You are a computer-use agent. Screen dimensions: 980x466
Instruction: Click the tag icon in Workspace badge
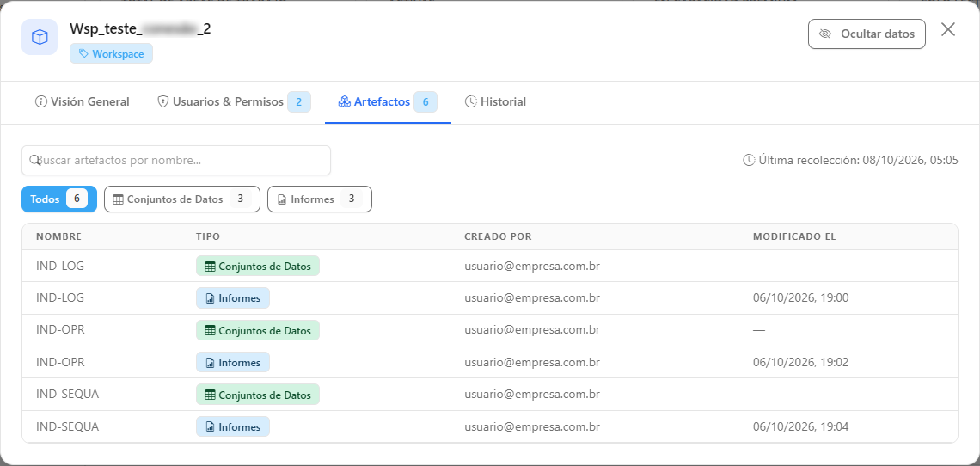83,54
